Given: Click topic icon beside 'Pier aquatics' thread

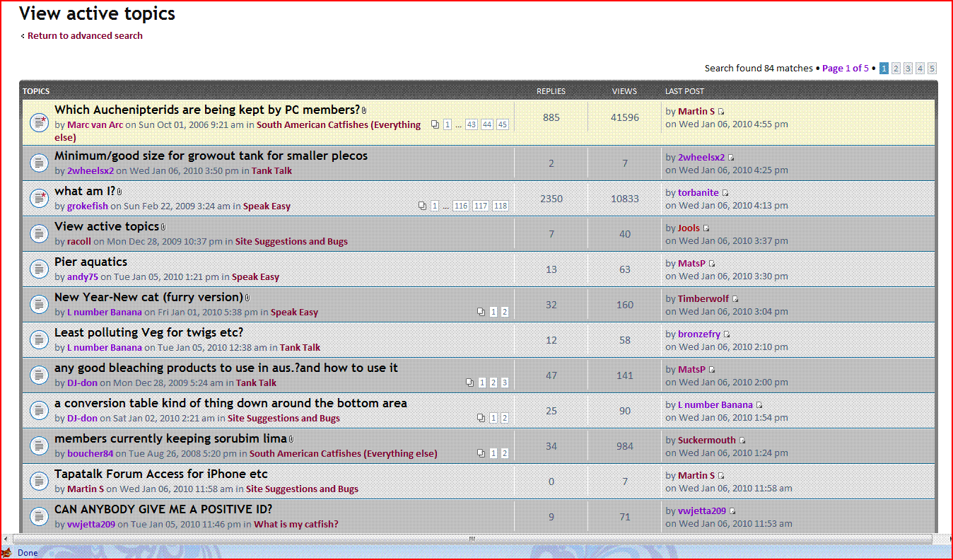Looking at the screenshot, I should coord(39,269).
